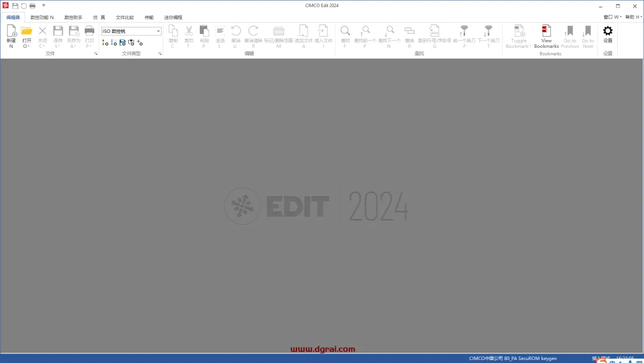Minimize the CIMCO Edit window
Viewport: 644px width, 363px height.
click(x=600, y=6)
